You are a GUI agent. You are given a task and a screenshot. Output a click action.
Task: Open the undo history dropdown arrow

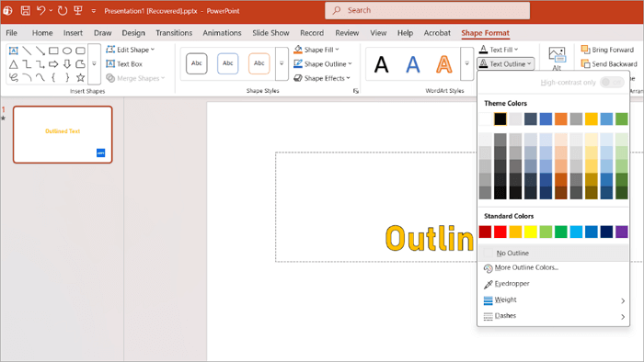point(51,11)
